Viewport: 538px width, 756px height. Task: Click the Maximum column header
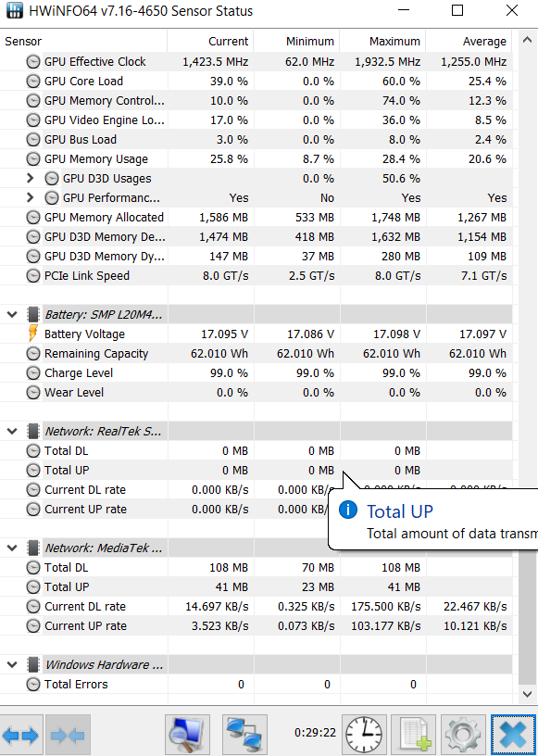click(382, 41)
